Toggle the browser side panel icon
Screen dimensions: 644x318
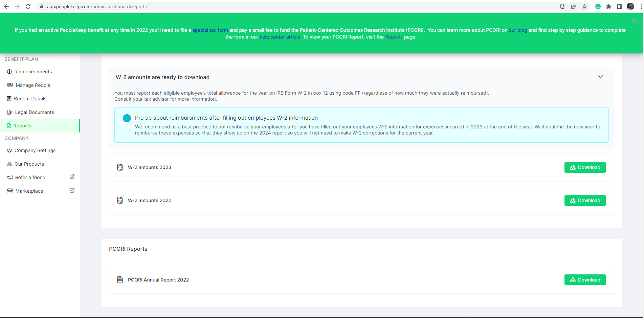pos(620,6)
